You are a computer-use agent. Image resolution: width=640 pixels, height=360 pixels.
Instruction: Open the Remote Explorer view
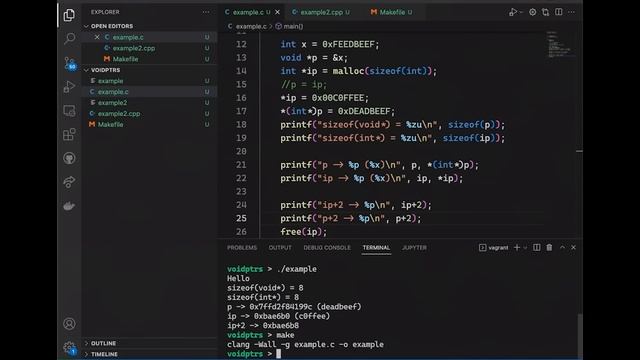(x=69, y=111)
